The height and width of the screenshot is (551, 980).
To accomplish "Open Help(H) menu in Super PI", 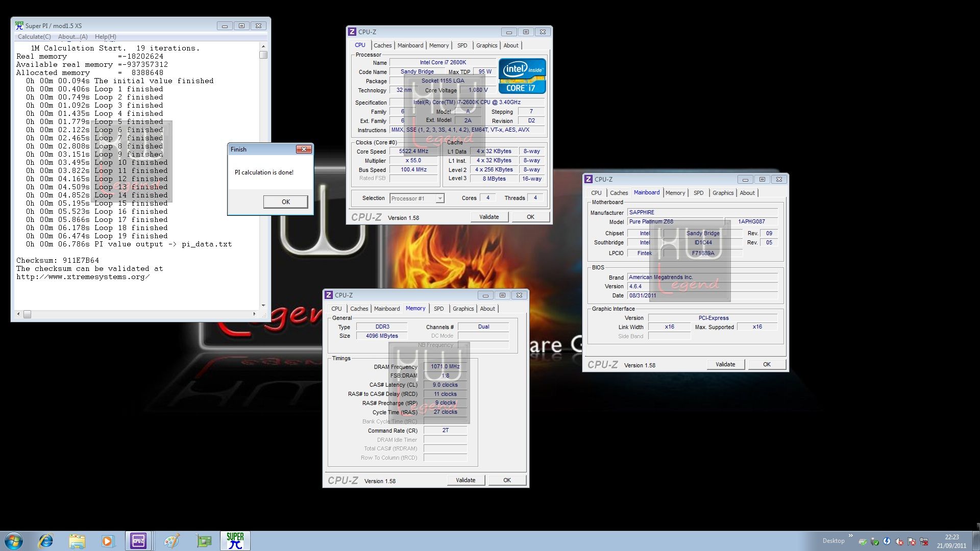I will [106, 37].
